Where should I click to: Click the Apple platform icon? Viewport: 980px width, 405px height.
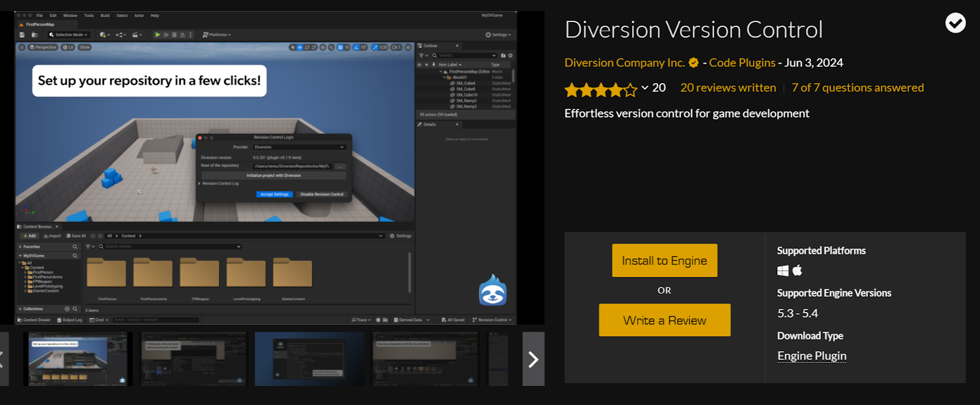tap(797, 270)
